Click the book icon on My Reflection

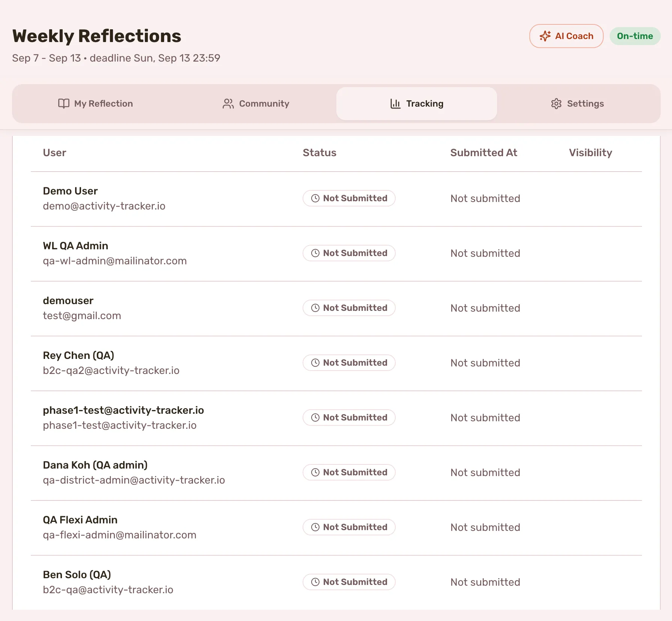coord(64,104)
